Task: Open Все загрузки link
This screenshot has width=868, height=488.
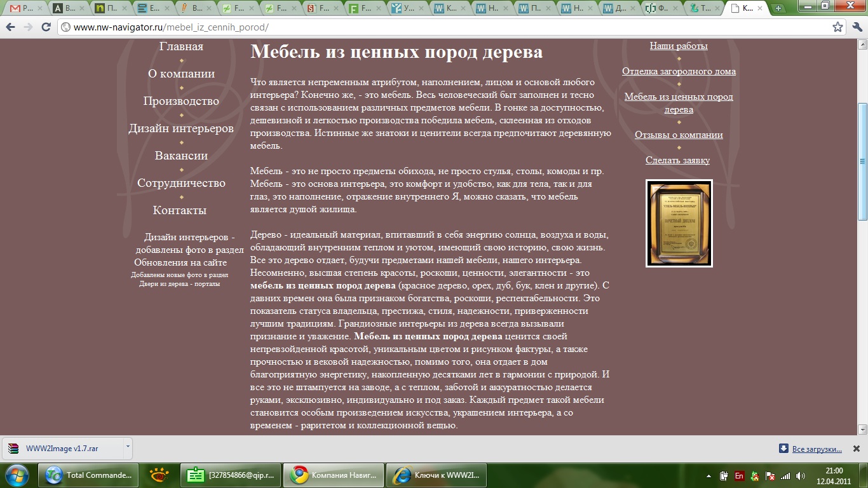Action: tap(817, 449)
